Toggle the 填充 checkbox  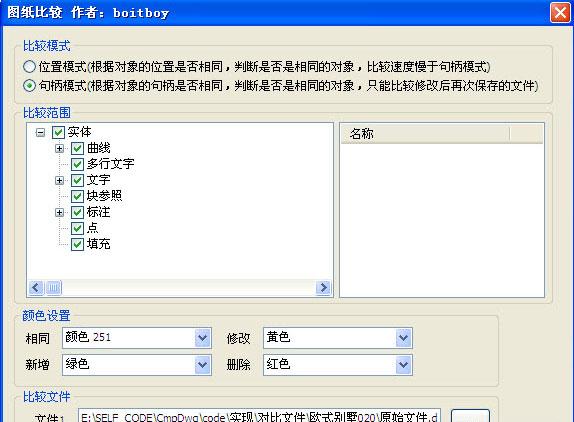(x=77, y=244)
